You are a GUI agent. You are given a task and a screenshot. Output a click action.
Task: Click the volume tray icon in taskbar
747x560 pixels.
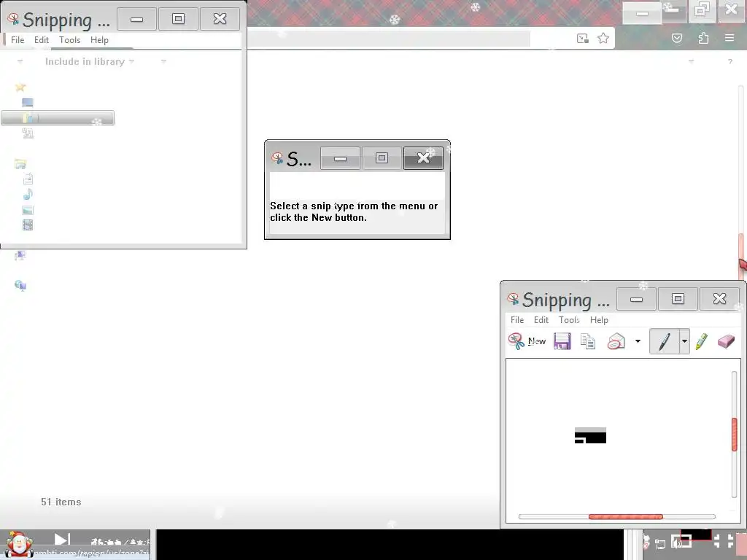(676, 542)
